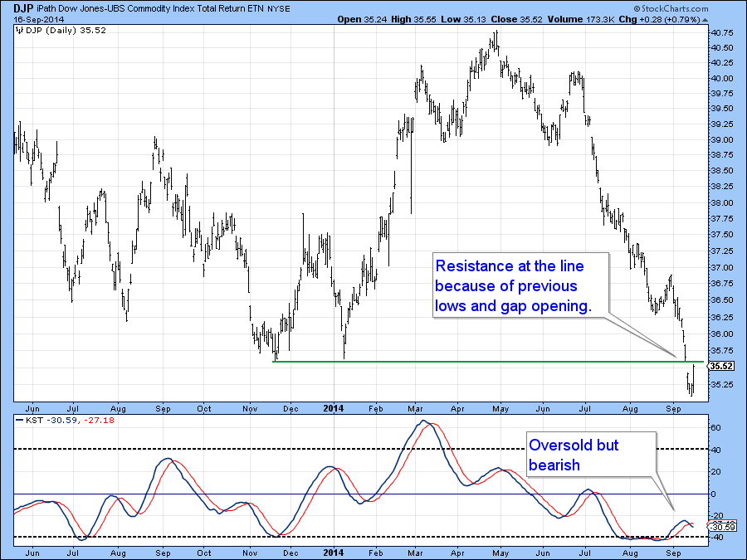Click the 35.75 price axis label
747x560 pixels.
click(721, 351)
